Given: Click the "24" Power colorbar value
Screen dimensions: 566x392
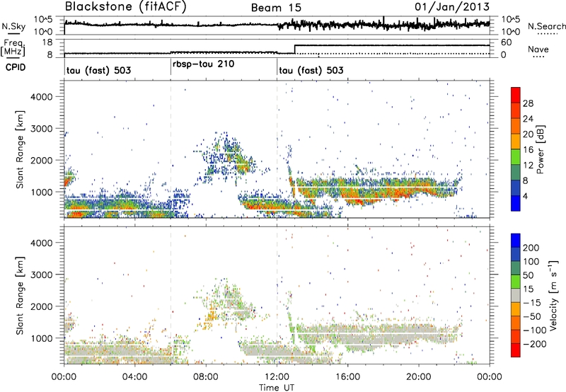Looking at the screenshot, I should click(528, 119).
